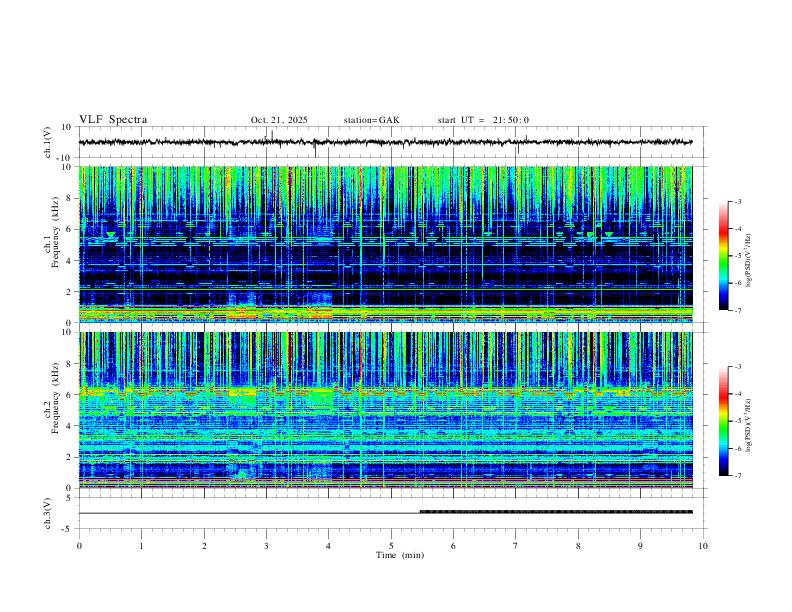Click the ch.2 spectrogram color bar
The image size is (792, 612).
[723, 421]
